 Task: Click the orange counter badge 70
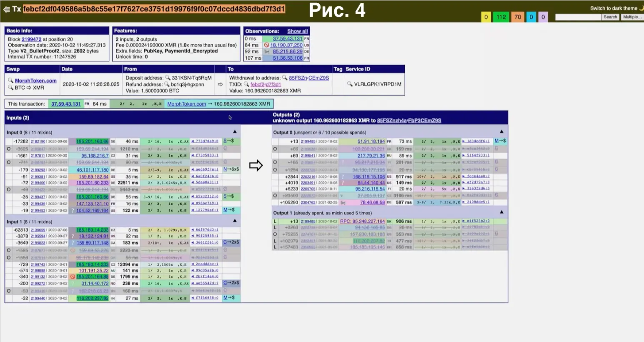click(518, 17)
